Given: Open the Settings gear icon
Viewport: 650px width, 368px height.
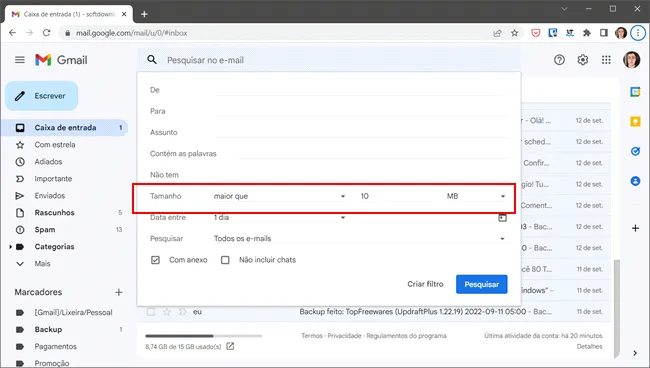Looking at the screenshot, I should (x=583, y=60).
